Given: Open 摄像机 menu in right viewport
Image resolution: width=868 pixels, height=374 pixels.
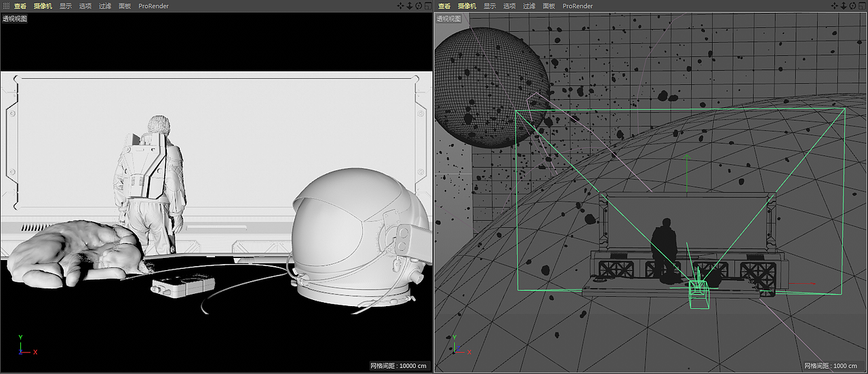Looking at the screenshot, I should [x=469, y=5].
